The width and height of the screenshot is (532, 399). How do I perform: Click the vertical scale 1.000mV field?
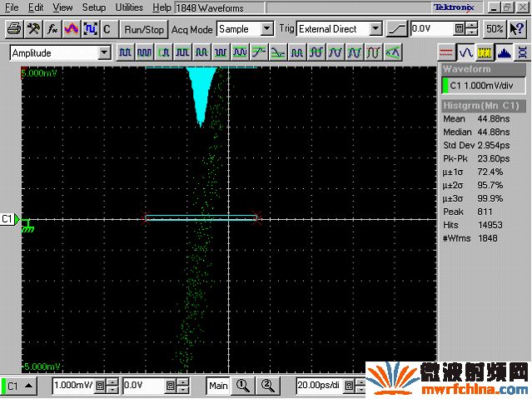(x=73, y=386)
